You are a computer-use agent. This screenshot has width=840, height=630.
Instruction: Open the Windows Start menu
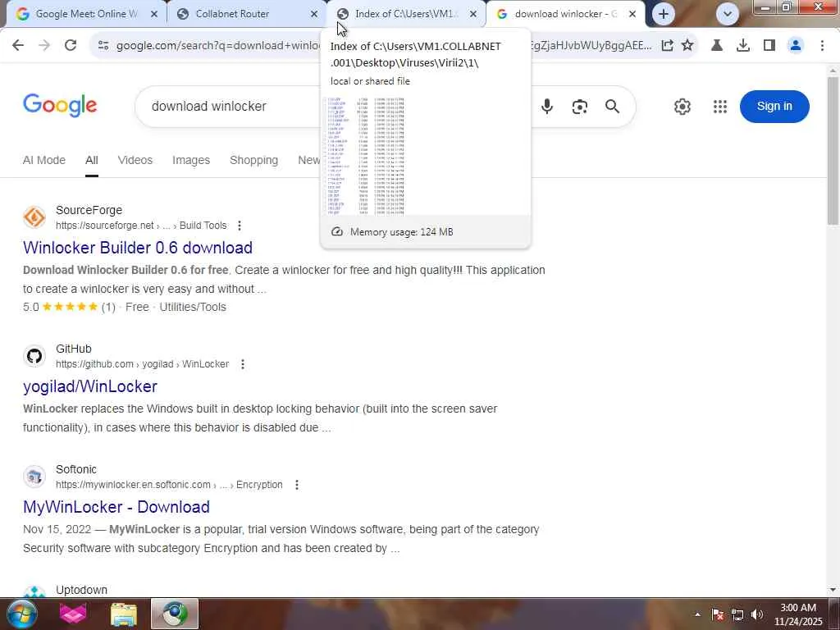(21, 614)
